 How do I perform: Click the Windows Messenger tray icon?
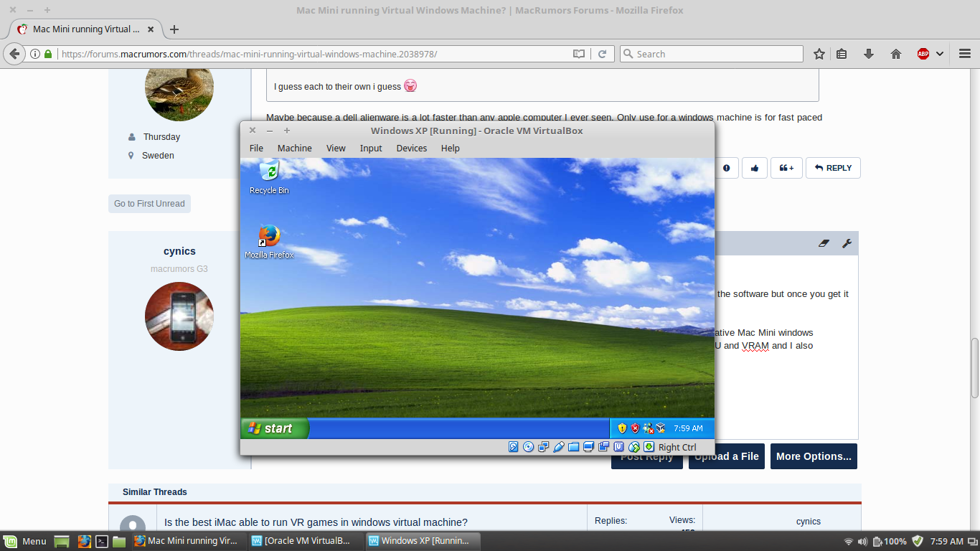point(648,428)
